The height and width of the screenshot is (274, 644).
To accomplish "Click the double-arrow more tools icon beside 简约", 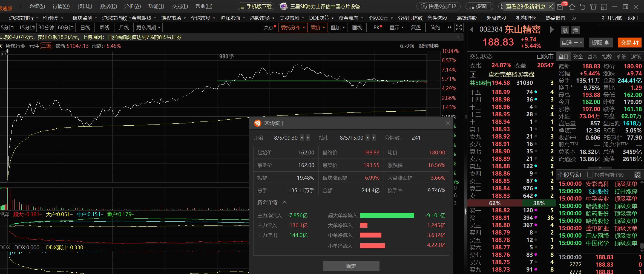I will tap(449, 27).
